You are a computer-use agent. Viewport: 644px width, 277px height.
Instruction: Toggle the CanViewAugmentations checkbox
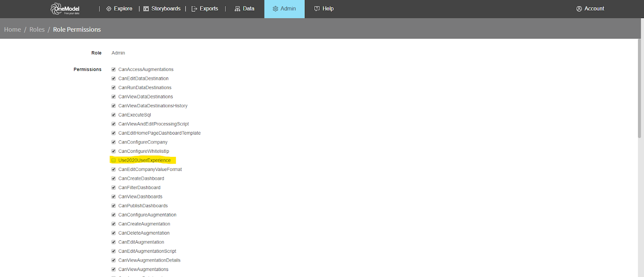click(114, 269)
